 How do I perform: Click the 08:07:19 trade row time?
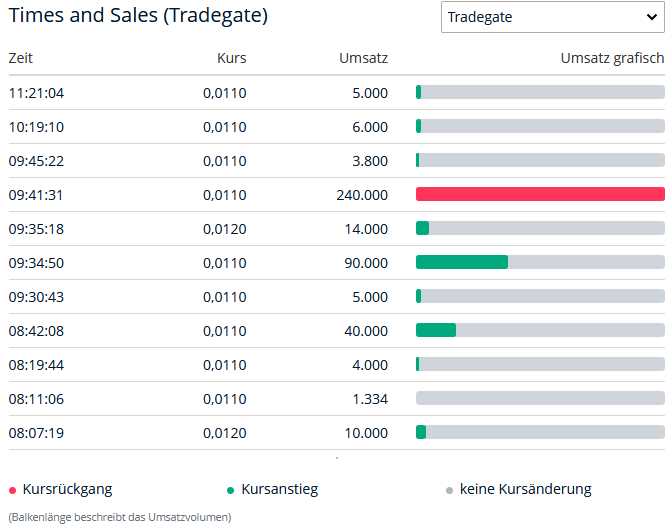click(x=37, y=433)
